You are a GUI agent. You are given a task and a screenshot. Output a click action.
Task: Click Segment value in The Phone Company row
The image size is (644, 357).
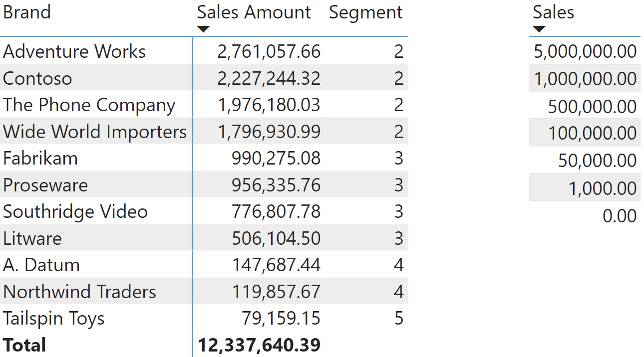coord(398,105)
